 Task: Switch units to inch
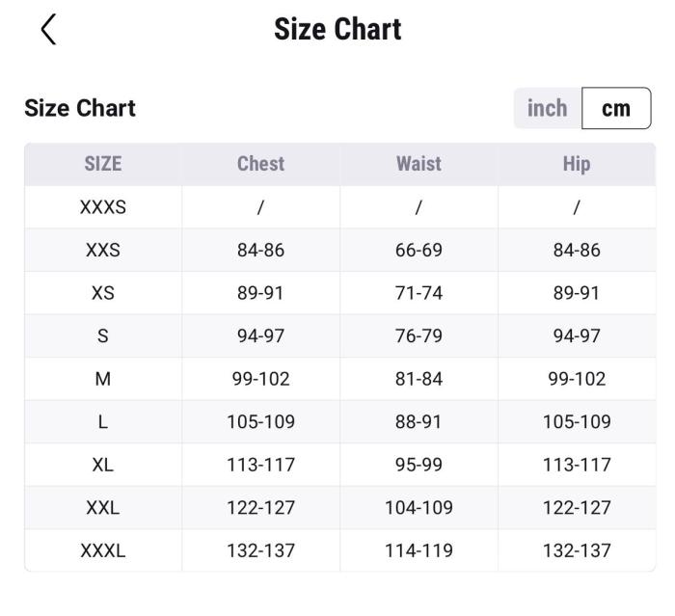pos(547,108)
